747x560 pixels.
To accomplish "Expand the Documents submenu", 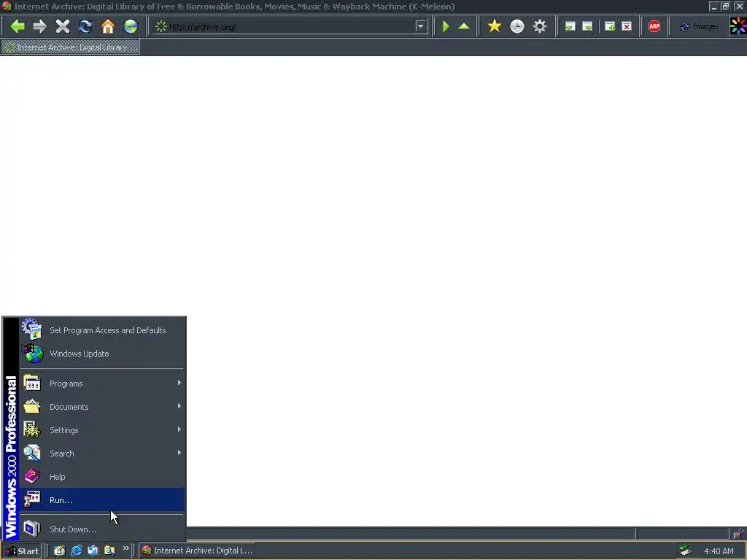I will (x=102, y=407).
